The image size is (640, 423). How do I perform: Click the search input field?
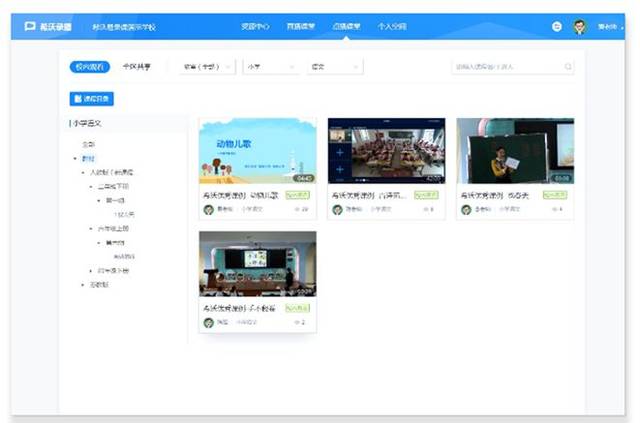coord(513,67)
